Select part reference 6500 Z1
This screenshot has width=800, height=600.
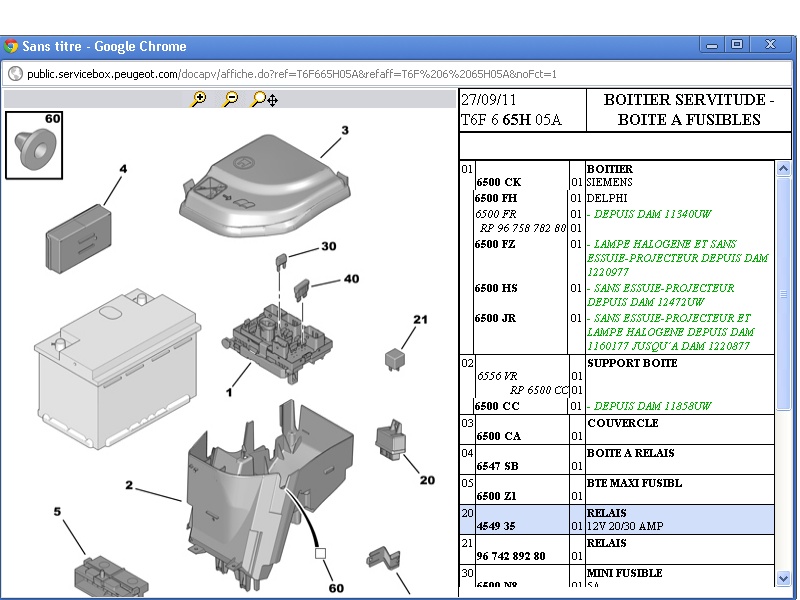tap(496, 496)
